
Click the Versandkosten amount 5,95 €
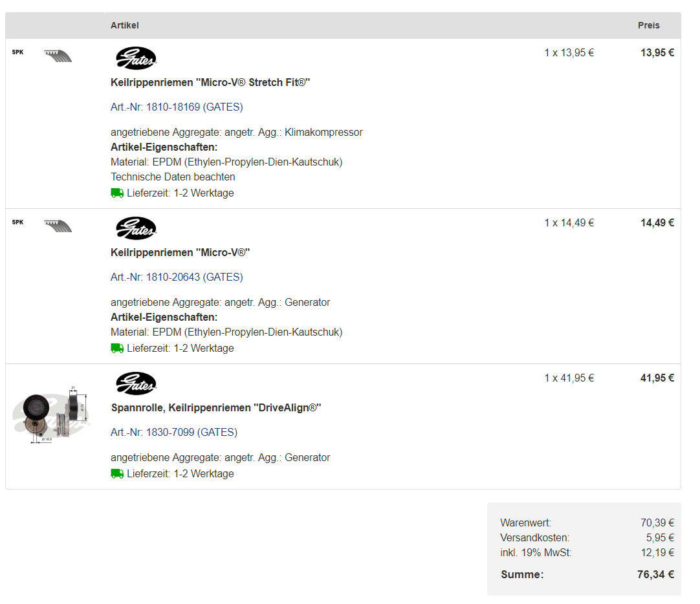660,537
